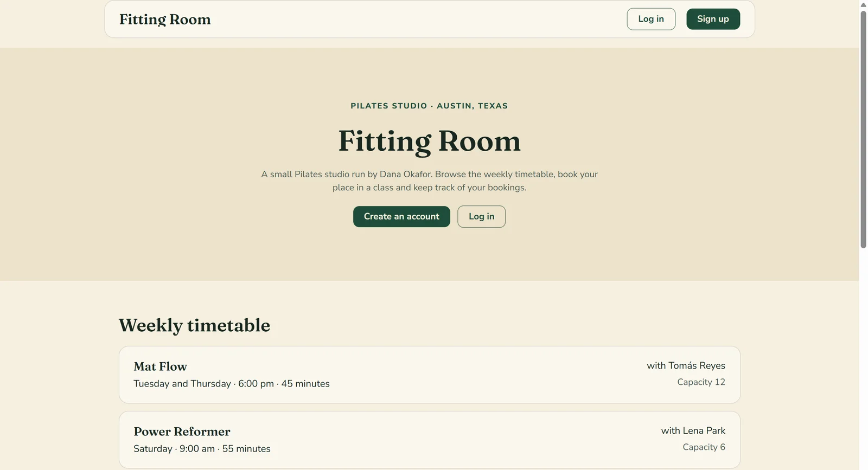Click the Log in button in the header
Viewport: 868px width, 470px height.
click(x=651, y=19)
